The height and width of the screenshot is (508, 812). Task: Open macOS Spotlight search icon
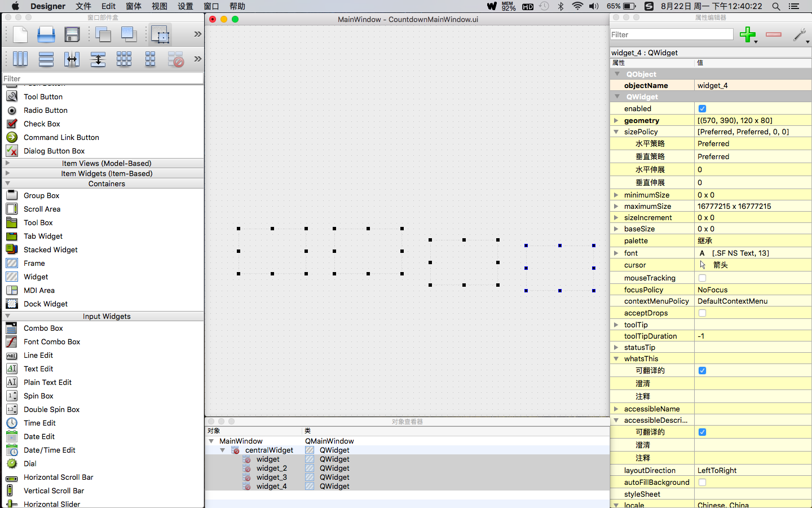pos(776,6)
